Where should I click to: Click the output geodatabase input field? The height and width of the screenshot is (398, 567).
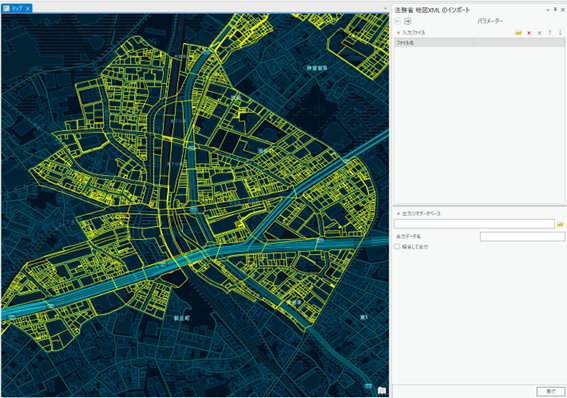[474, 224]
